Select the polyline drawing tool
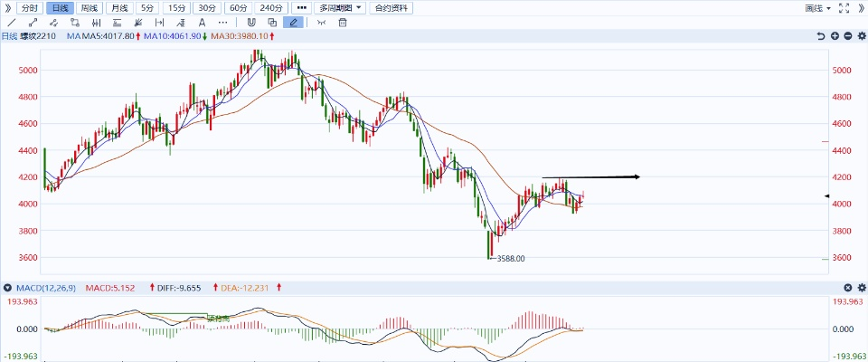 (53, 23)
